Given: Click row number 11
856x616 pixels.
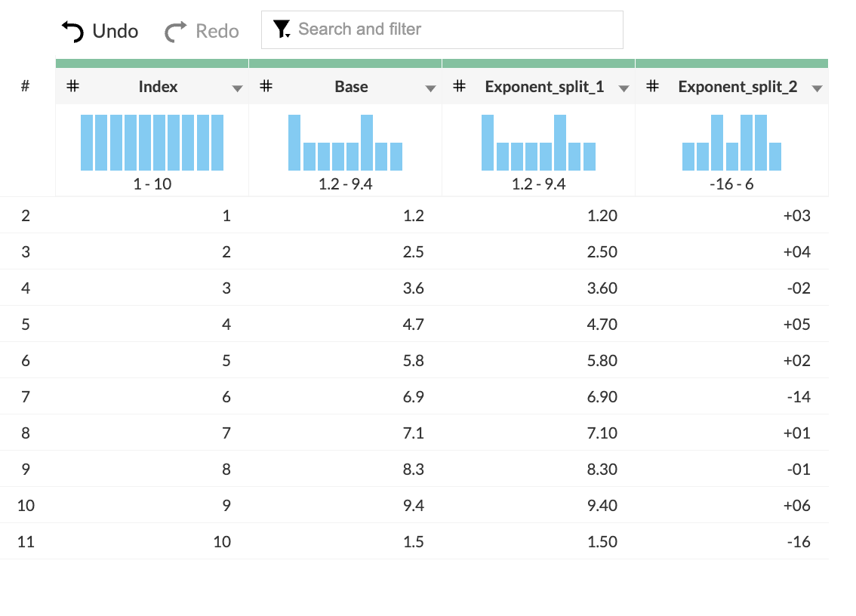Looking at the screenshot, I should tap(26, 542).
